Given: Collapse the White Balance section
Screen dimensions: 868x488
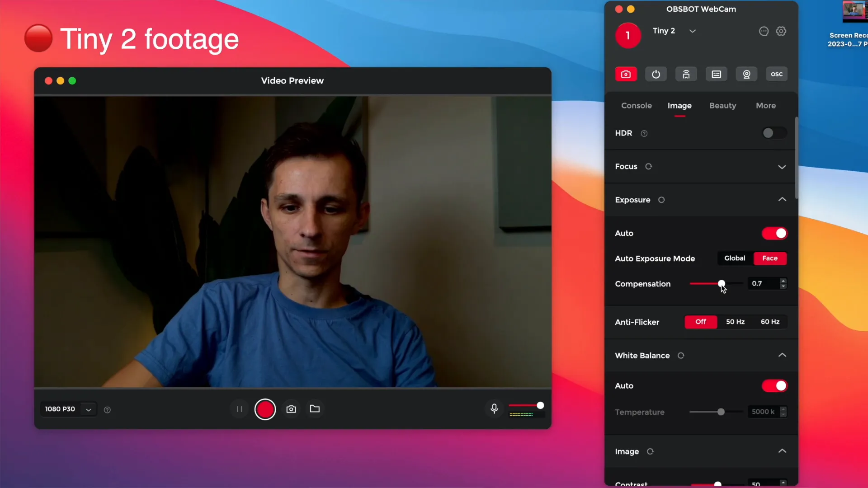Looking at the screenshot, I should pos(782,355).
